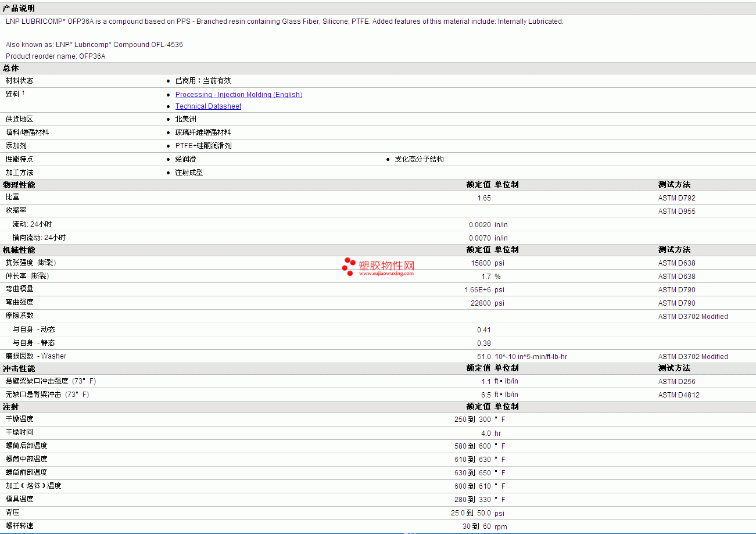Select the 产品说明 section header
The width and height of the screenshot is (756, 534).
19,8
